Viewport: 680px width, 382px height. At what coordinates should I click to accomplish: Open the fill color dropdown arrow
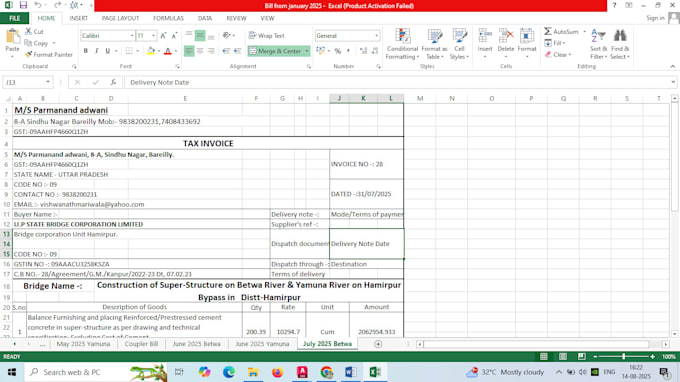(x=159, y=51)
